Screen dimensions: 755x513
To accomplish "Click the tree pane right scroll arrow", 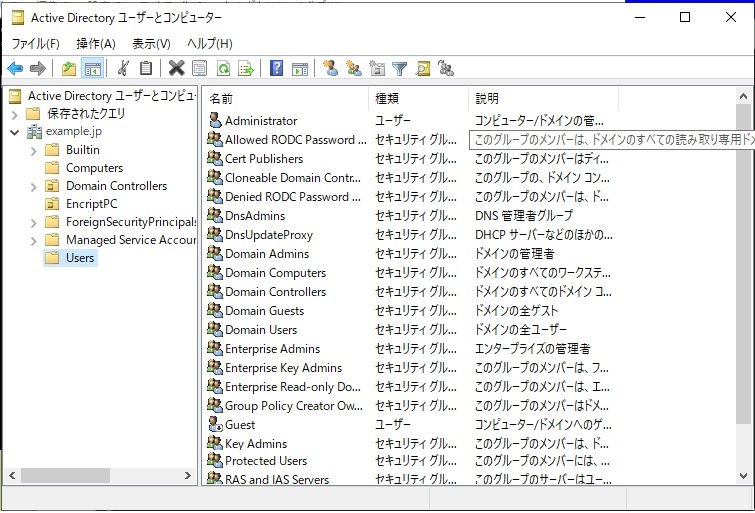I will [188, 475].
